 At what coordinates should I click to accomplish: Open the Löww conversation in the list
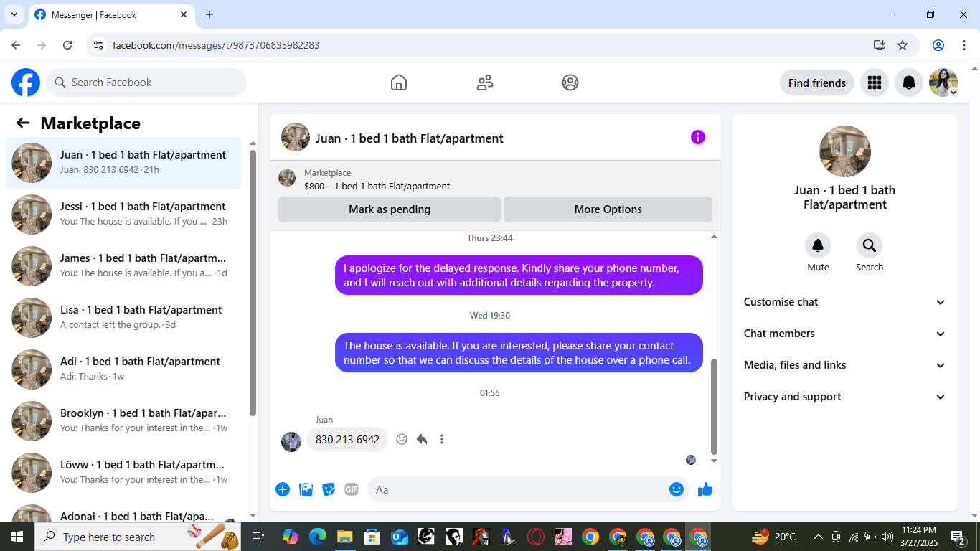[x=124, y=473]
